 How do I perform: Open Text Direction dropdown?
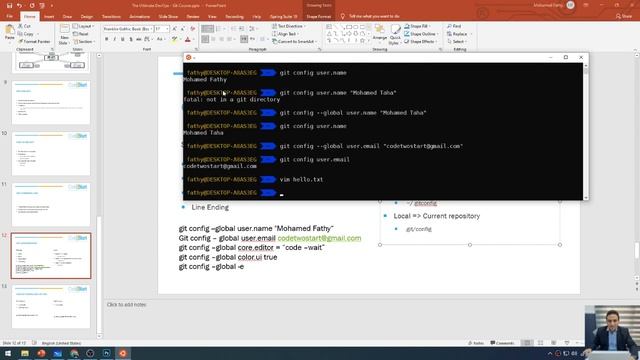tap(289, 26)
